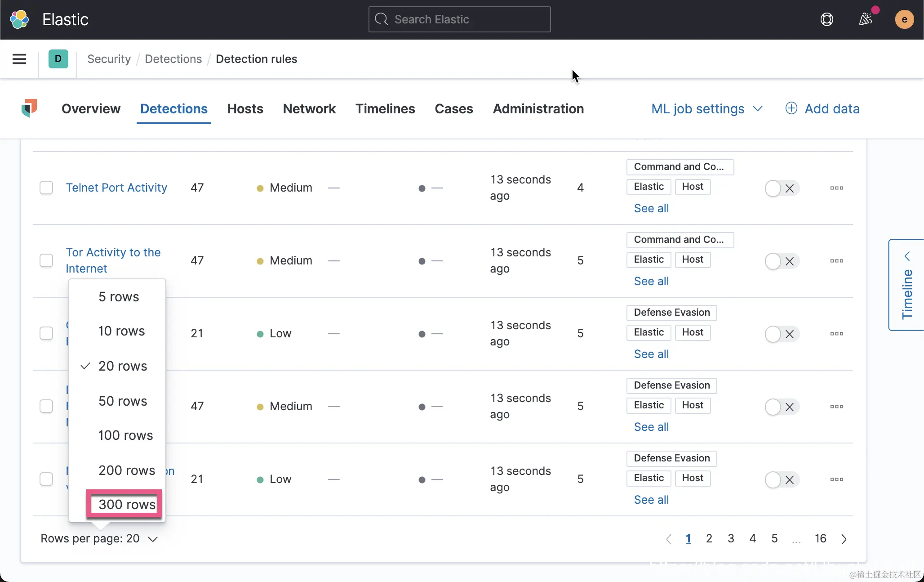
Task: Open actions menu for Telnet Port Activity
Action: coord(836,188)
